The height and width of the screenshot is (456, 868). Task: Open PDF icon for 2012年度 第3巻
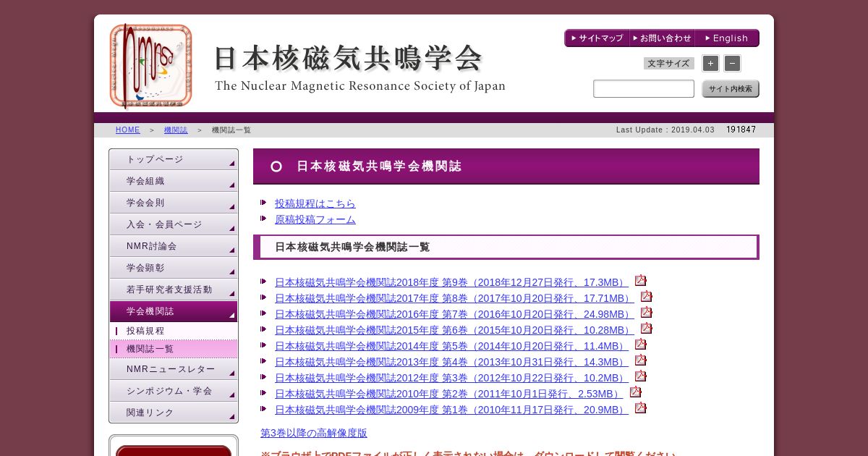click(x=640, y=376)
